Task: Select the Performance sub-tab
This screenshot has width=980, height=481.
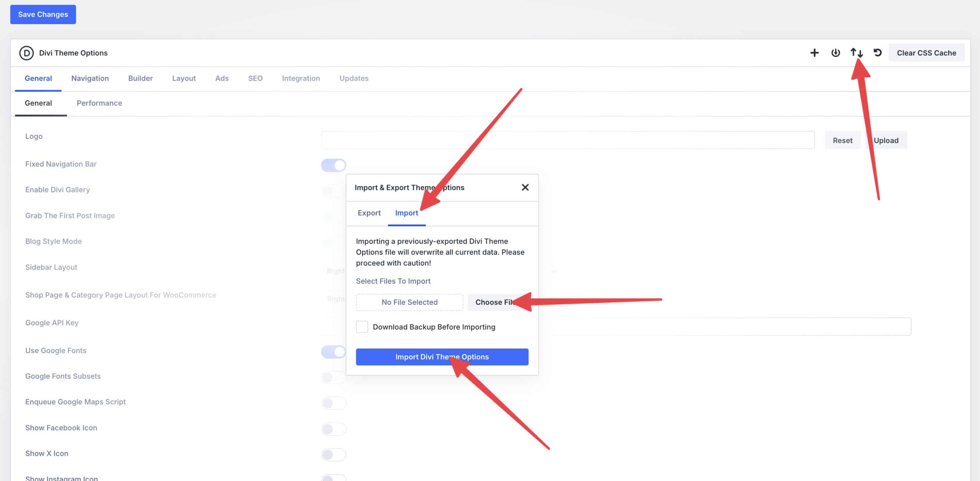Action: [x=99, y=103]
